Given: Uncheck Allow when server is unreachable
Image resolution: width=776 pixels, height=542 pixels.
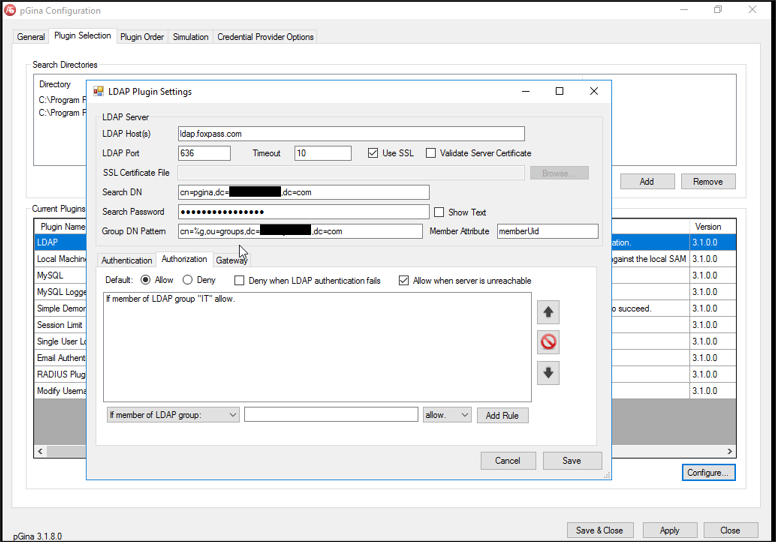Looking at the screenshot, I should (404, 280).
